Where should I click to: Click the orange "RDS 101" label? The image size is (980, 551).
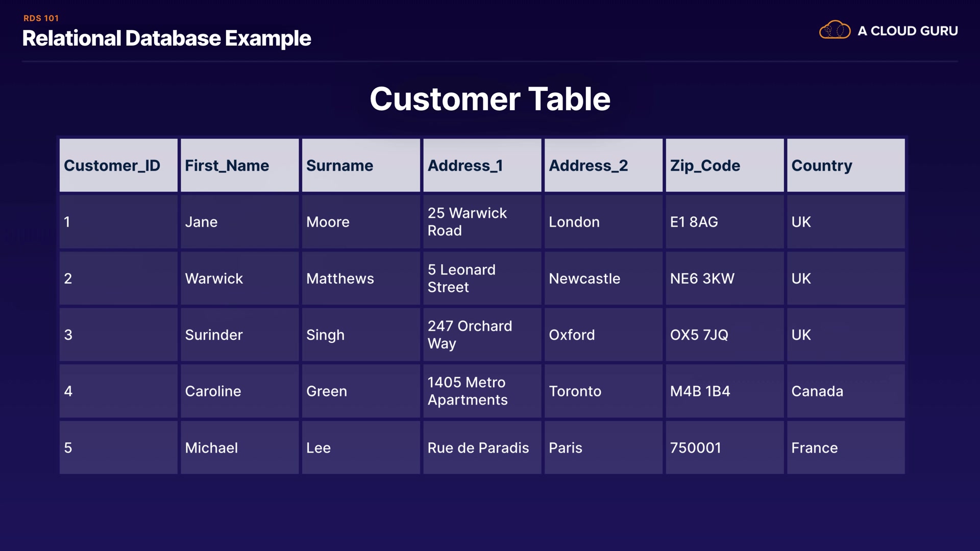[x=41, y=18]
